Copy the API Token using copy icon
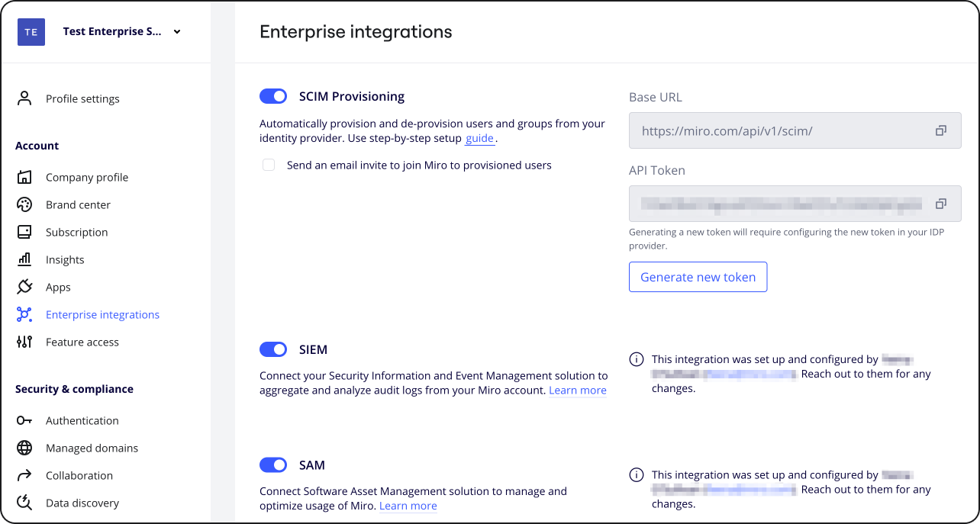The height and width of the screenshot is (524, 980). click(x=941, y=204)
